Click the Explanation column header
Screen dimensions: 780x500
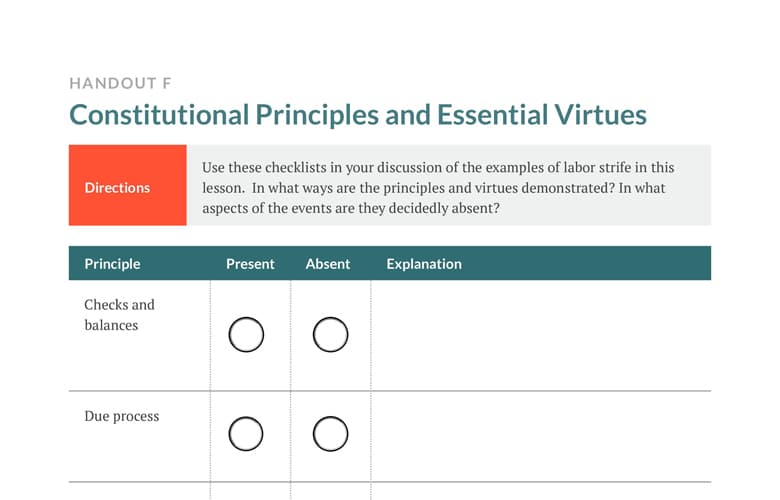click(424, 264)
